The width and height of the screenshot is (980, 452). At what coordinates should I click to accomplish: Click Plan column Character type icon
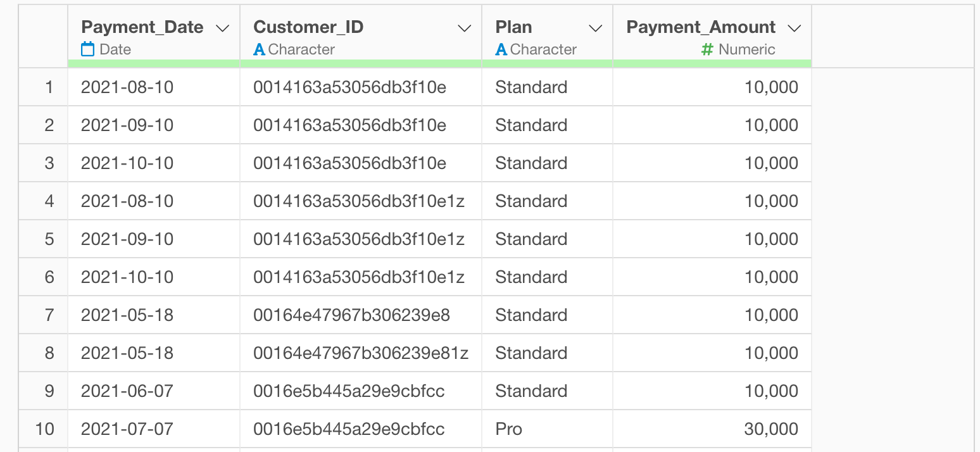(501, 49)
